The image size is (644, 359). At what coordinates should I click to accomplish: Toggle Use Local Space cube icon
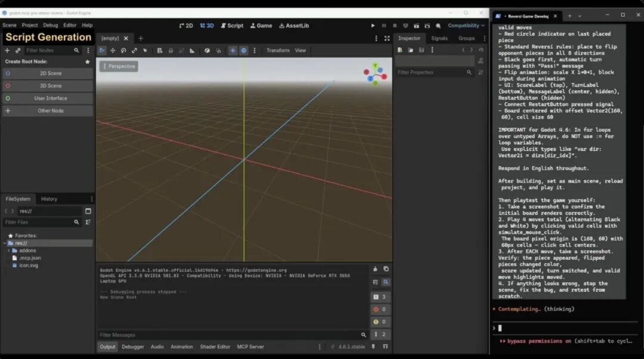pyautogui.click(x=207, y=51)
